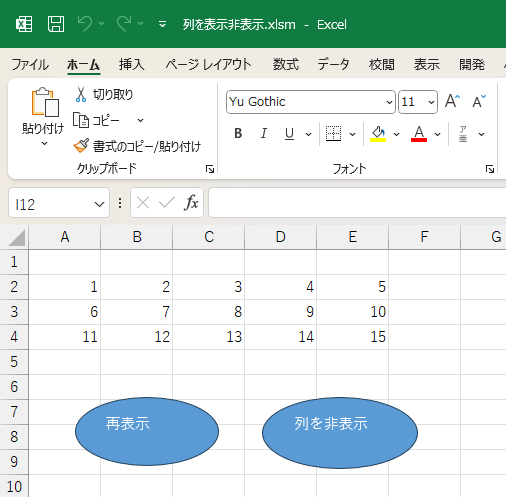Toggle italic I formatting

point(264,134)
